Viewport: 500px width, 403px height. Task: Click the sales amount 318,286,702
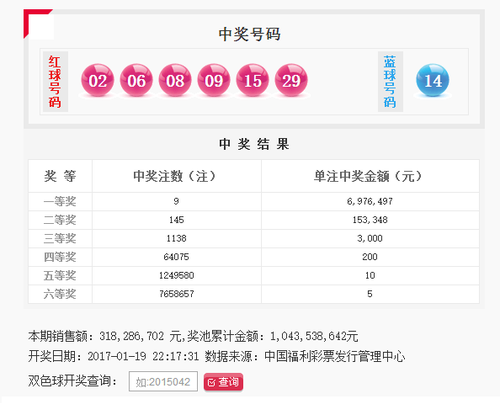point(132,336)
